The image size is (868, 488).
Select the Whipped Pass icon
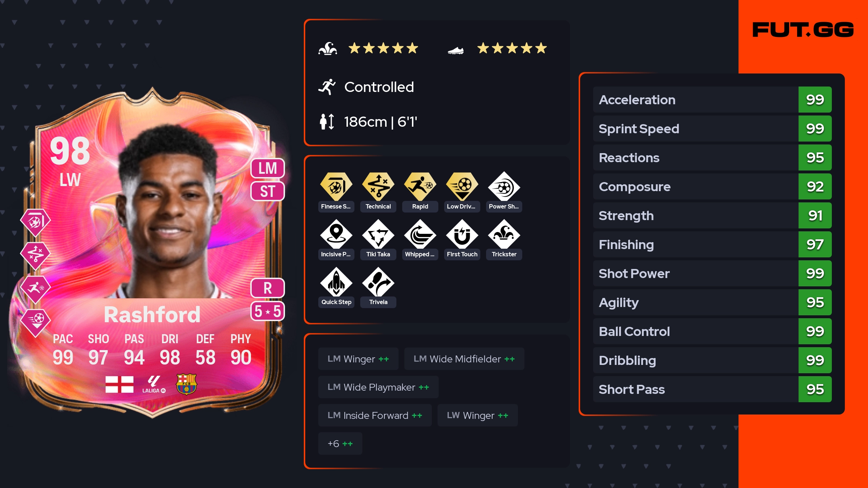point(420,234)
